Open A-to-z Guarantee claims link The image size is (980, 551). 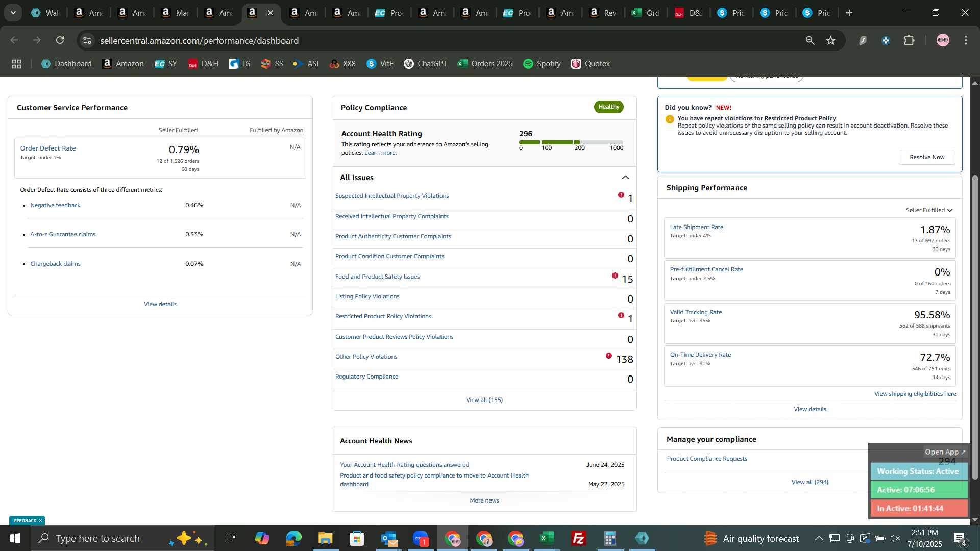[63, 234]
